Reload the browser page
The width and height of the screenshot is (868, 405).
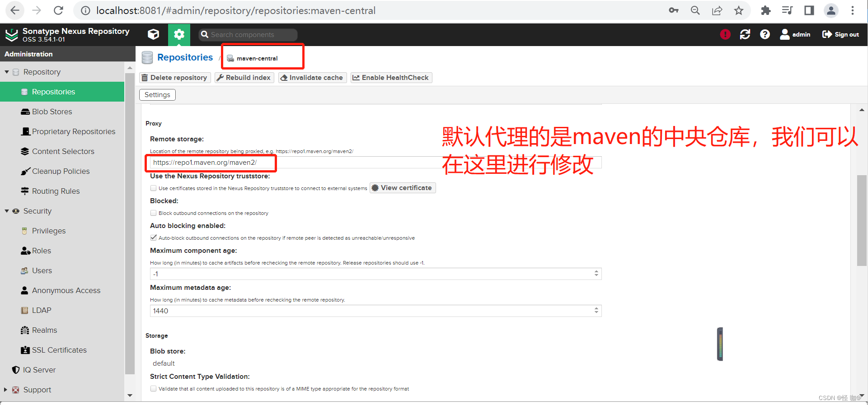(x=58, y=10)
